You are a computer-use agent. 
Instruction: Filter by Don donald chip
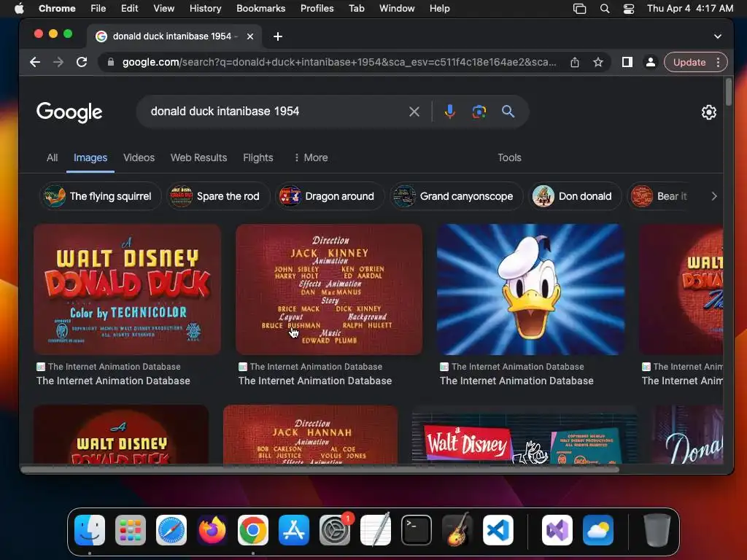[576, 196]
